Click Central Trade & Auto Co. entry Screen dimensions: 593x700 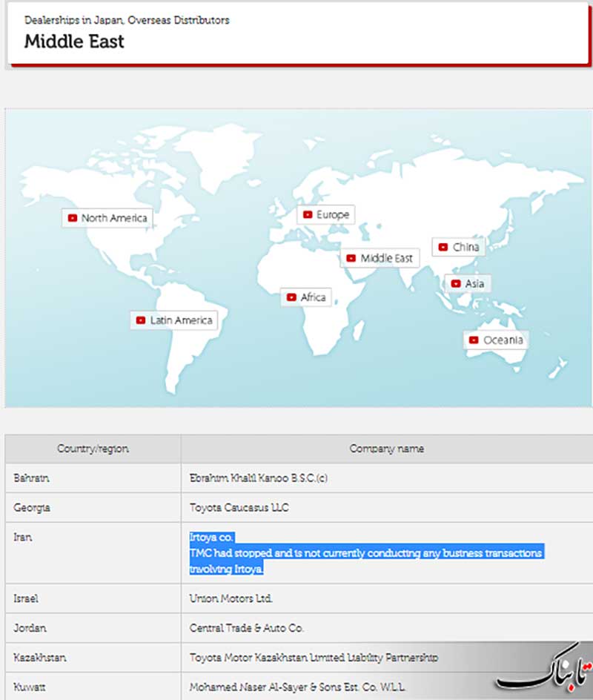[246, 627]
